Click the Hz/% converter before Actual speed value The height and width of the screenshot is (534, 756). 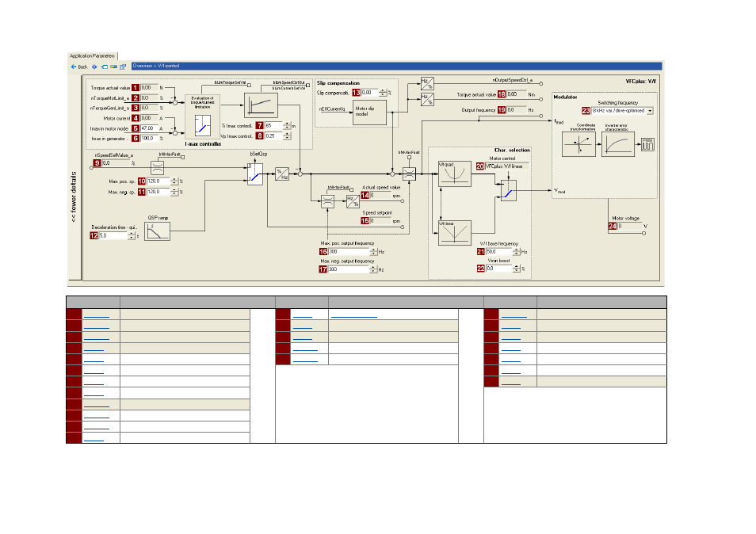pos(353,201)
